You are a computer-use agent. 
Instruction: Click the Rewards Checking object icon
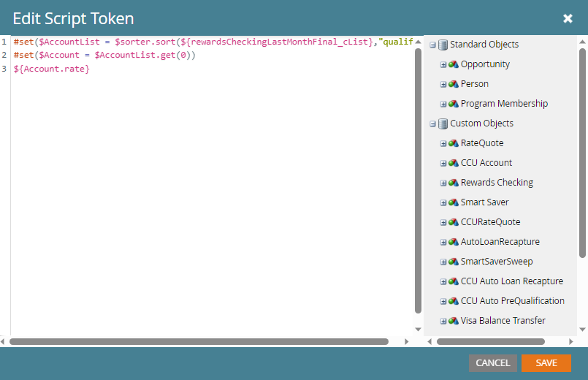pos(454,183)
